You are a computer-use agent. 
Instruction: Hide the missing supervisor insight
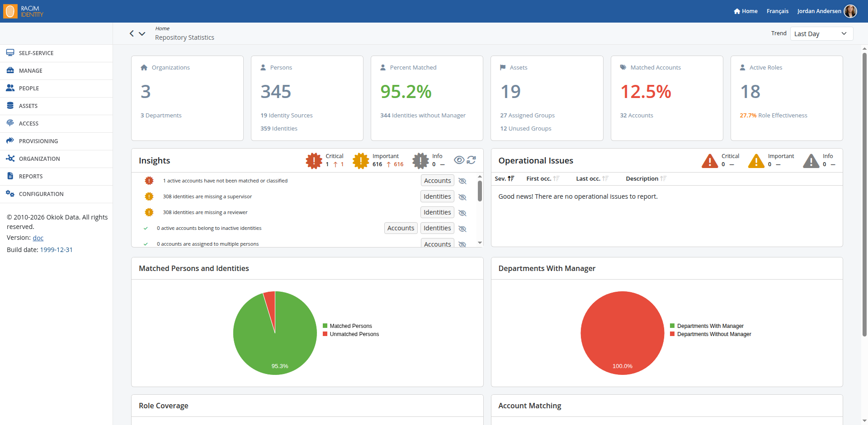pos(462,197)
